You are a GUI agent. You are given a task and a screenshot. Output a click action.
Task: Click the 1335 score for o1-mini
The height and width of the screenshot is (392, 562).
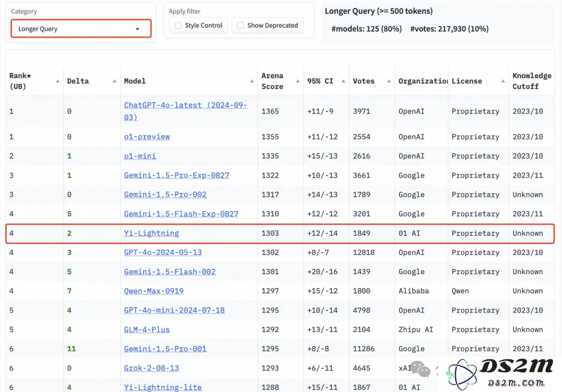click(x=270, y=156)
